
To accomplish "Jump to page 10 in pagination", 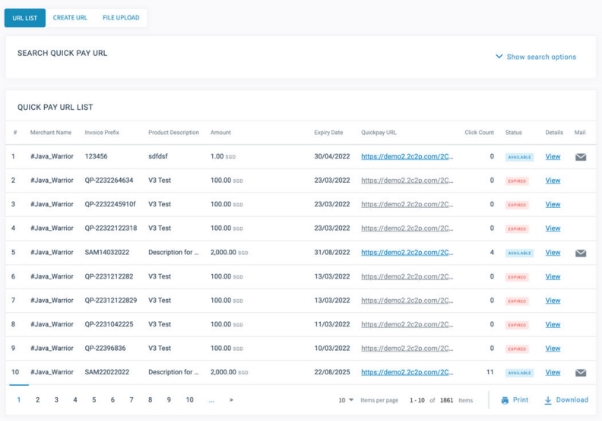I will click(x=187, y=400).
